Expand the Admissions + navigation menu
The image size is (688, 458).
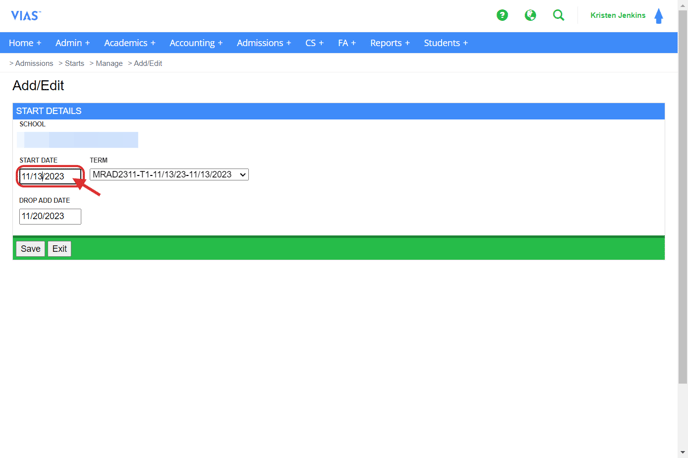(264, 43)
